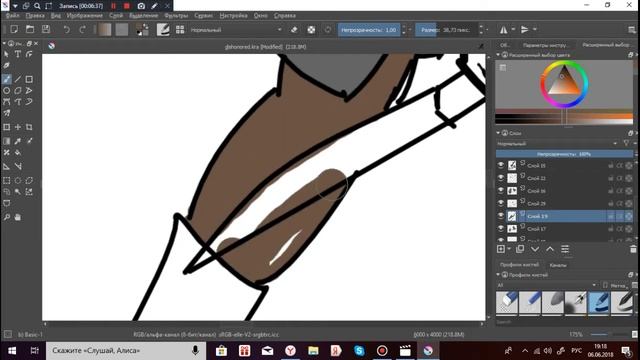Pick the transform tool
The width and height of the screenshot is (640, 360).
point(7,127)
